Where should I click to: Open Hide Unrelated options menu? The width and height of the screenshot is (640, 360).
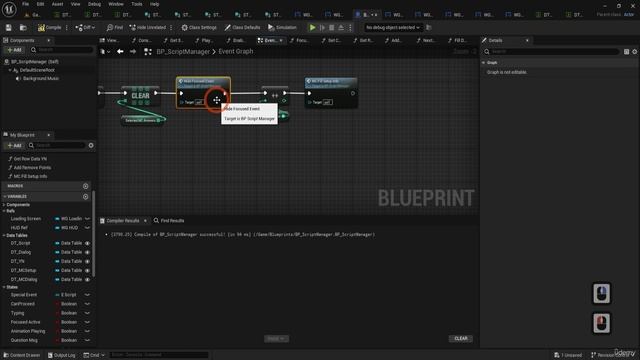171,27
